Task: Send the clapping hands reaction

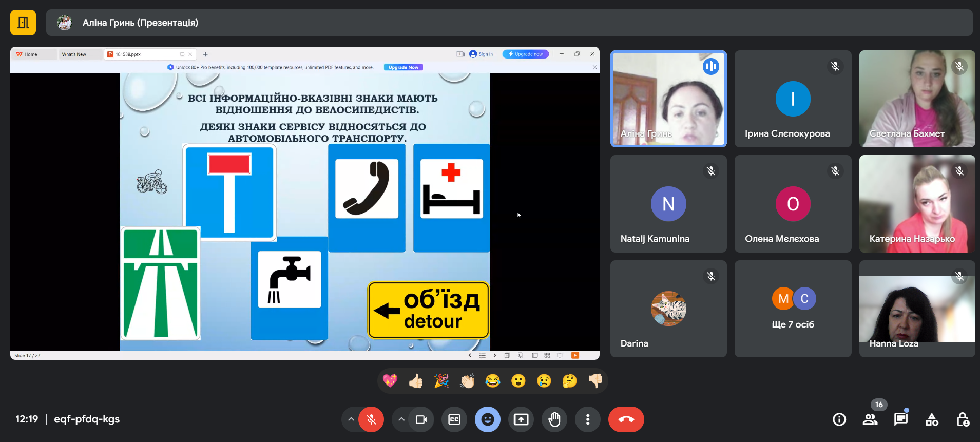Action: coord(467,381)
